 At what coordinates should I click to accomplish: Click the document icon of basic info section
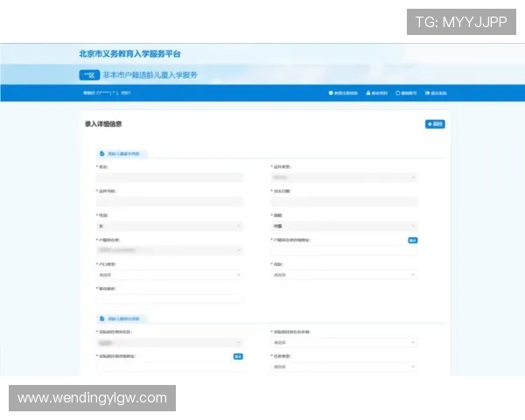pos(102,154)
